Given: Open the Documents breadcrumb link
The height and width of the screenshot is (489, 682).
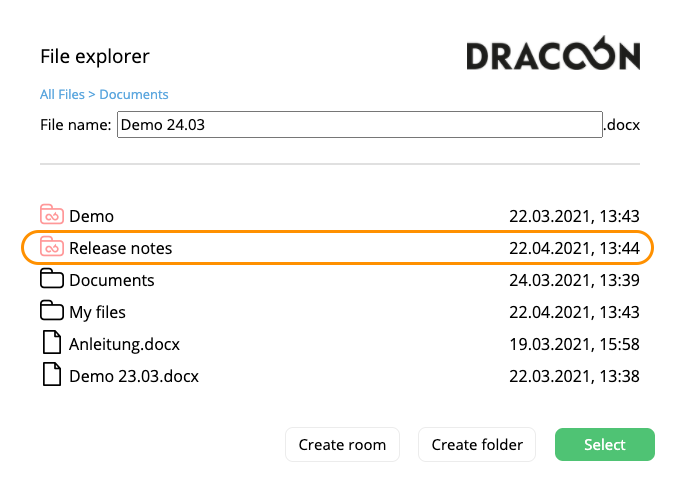Looking at the screenshot, I should 134,94.
